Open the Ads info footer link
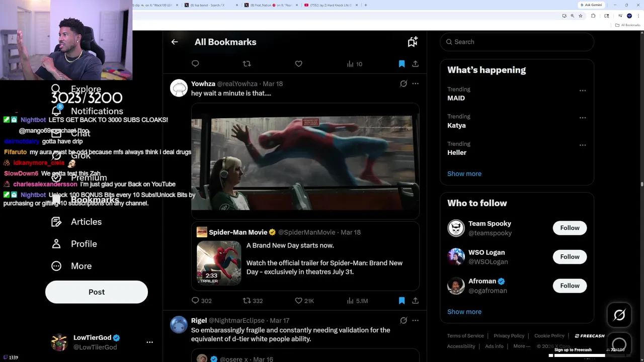 click(494, 346)
